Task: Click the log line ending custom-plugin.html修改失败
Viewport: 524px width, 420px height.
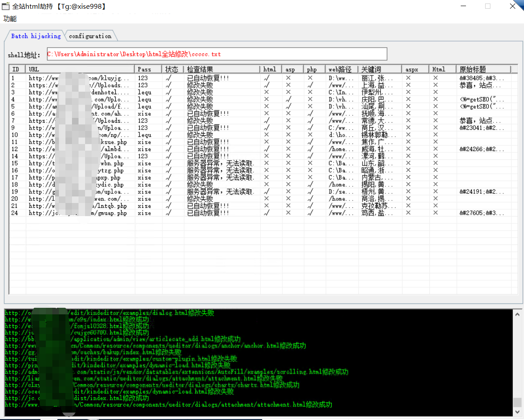Action: 121,359
